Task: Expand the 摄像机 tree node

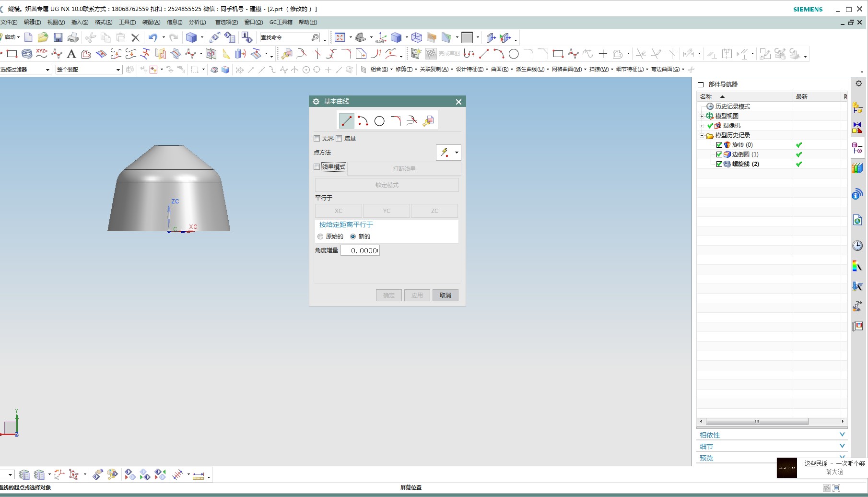Action: [702, 126]
